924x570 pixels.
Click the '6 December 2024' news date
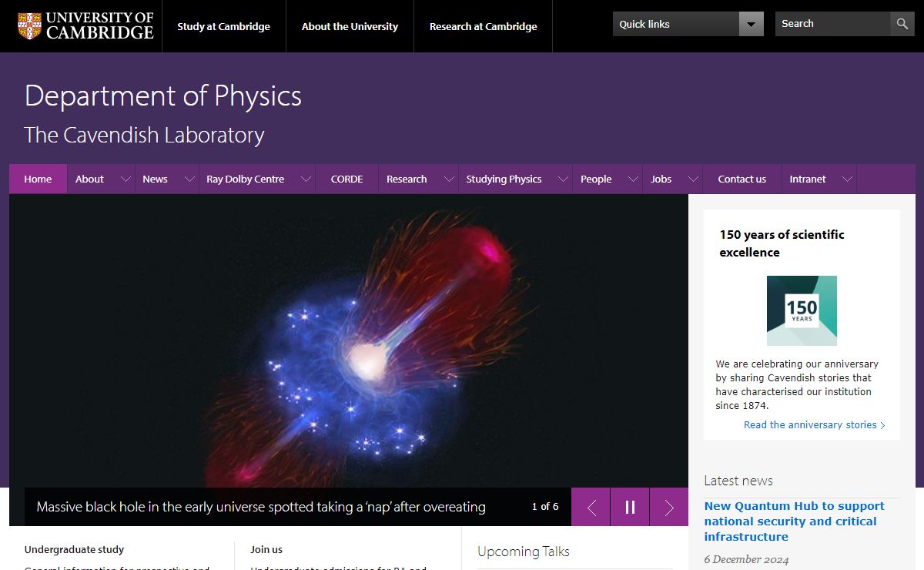[x=746, y=560]
